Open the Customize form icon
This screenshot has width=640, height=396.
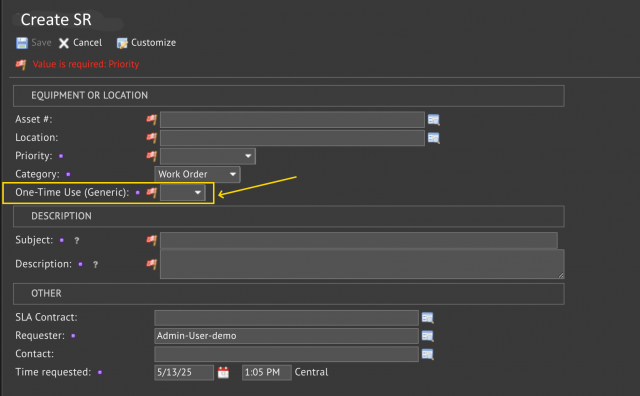click(122, 43)
